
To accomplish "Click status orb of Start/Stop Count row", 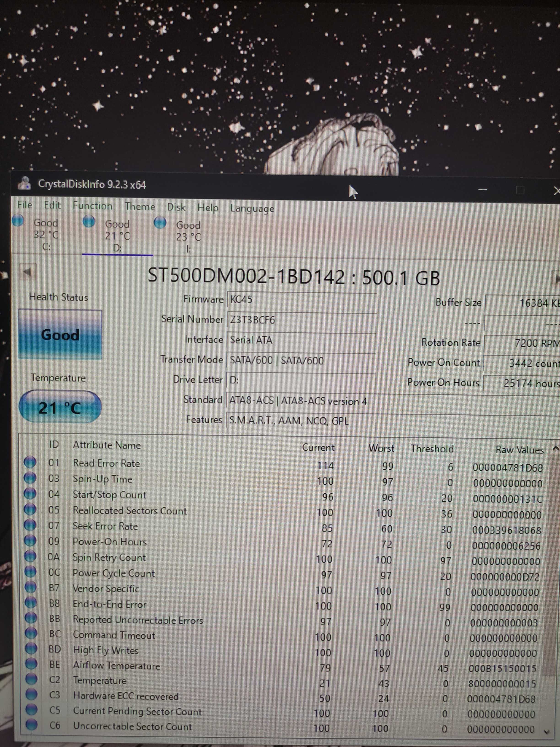I will coord(30,493).
